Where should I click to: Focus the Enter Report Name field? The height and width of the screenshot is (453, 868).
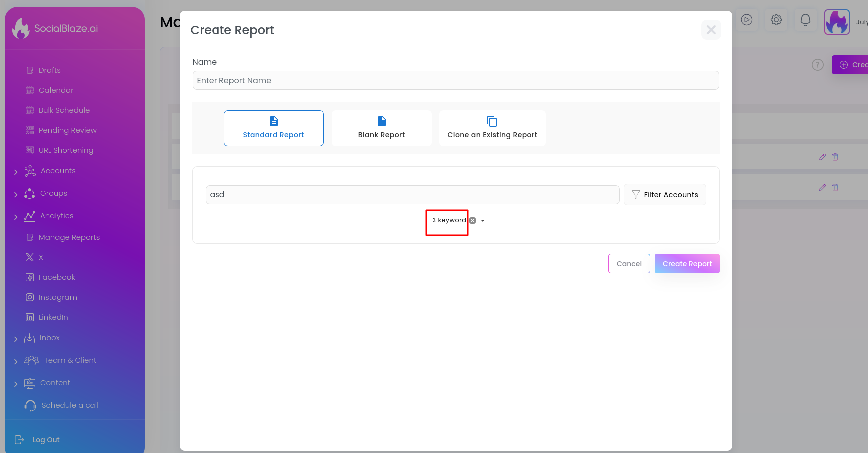click(x=455, y=80)
